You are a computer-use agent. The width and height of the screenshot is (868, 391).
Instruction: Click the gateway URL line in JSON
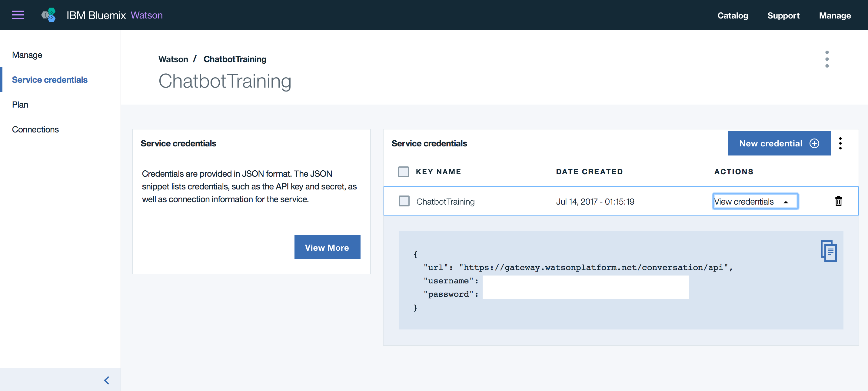[x=578, y=267]
